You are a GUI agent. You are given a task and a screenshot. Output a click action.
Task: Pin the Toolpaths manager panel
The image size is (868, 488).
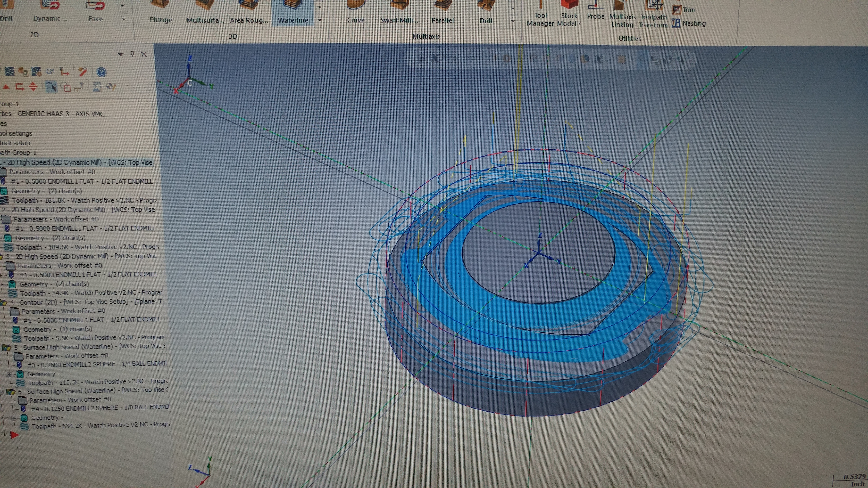click(x=132, y=54)
